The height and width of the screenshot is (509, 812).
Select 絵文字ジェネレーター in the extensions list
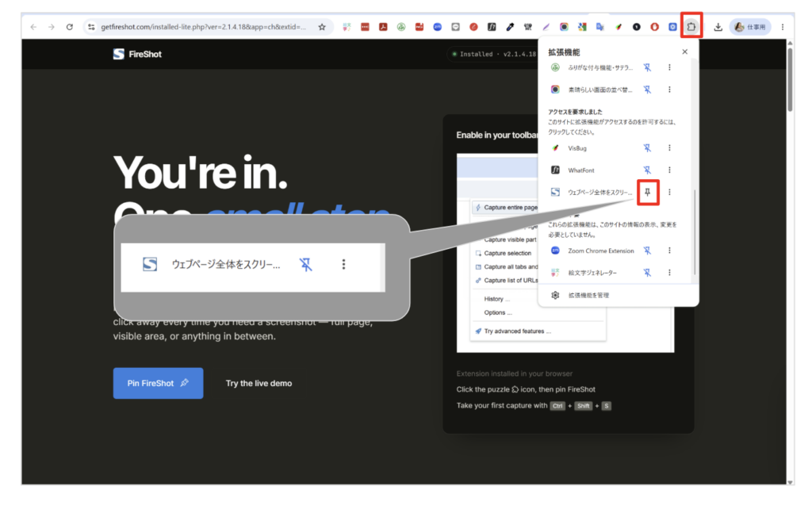pos(592,273)
